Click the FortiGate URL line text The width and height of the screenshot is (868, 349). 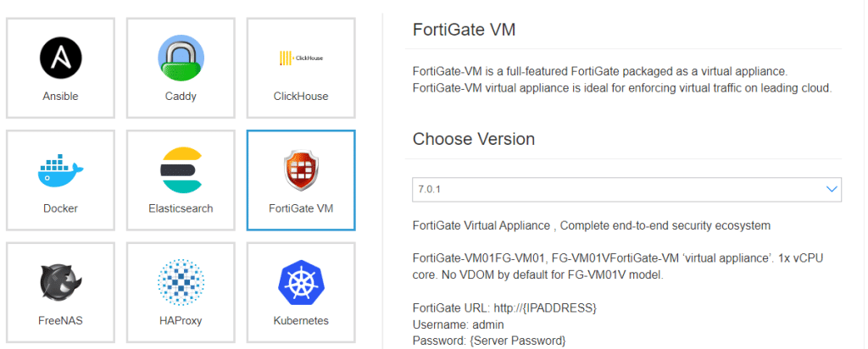coord(505,307)
